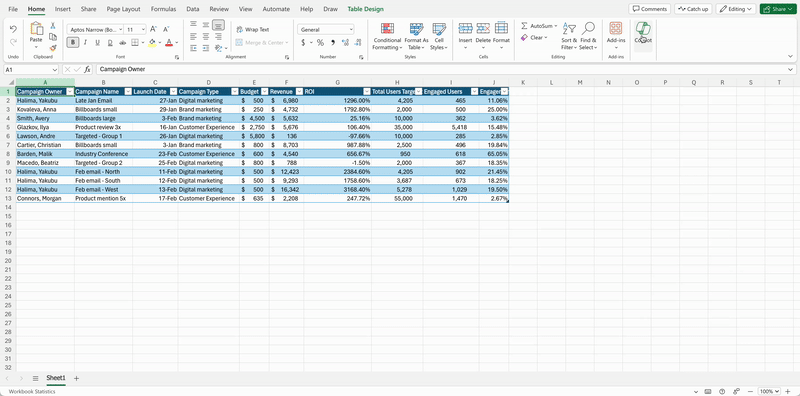This screenshot has height=396, width=800.
Task: Open the Table Design tab
Action: pos(365,9)
